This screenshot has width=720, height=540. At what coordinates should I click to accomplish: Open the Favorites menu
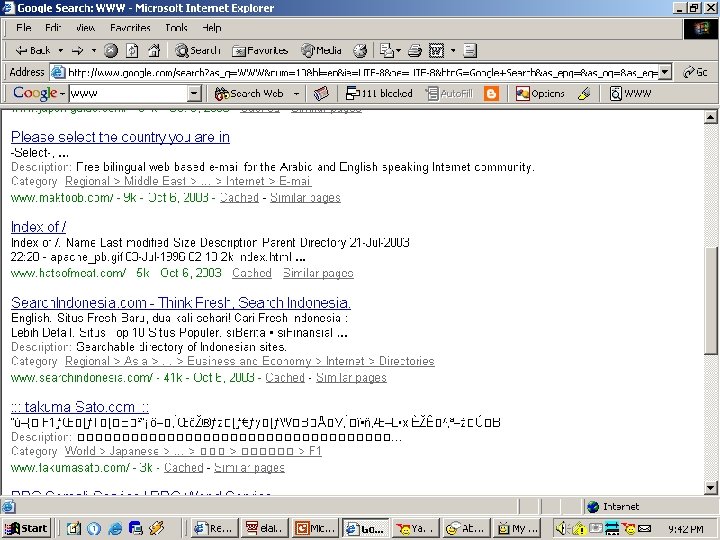click(x=130, y=28)
